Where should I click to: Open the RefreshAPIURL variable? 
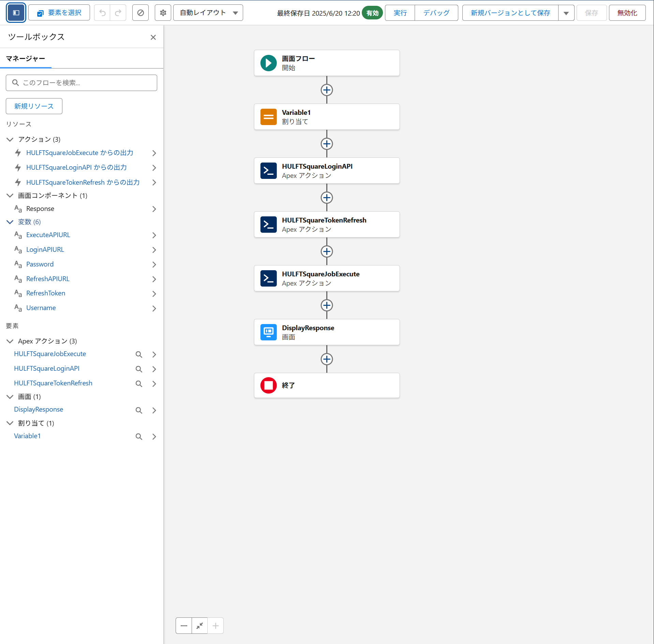[48, 279]
